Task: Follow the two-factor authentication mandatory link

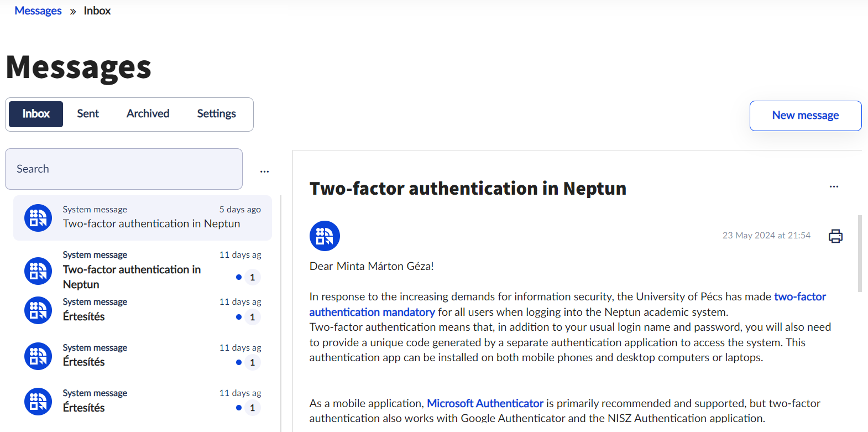Action: pyautogui.click(x=372, y=312)
